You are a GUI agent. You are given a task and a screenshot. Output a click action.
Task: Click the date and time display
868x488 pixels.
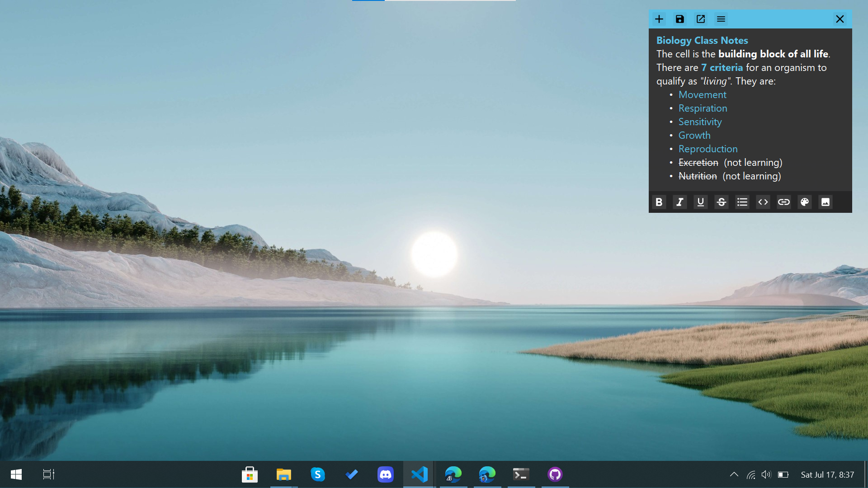pyautogui.click(x=827, y=474)
